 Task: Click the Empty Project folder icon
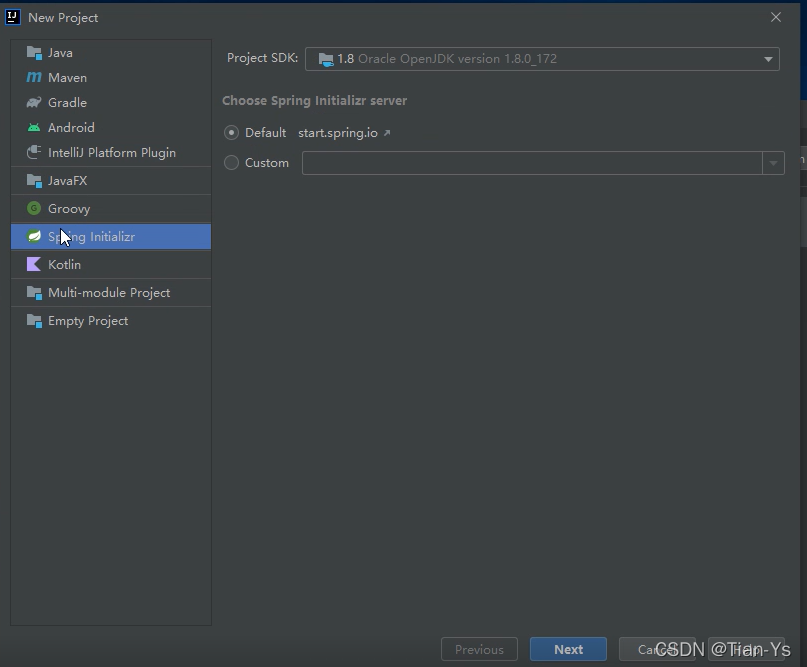tap(34, 321)
